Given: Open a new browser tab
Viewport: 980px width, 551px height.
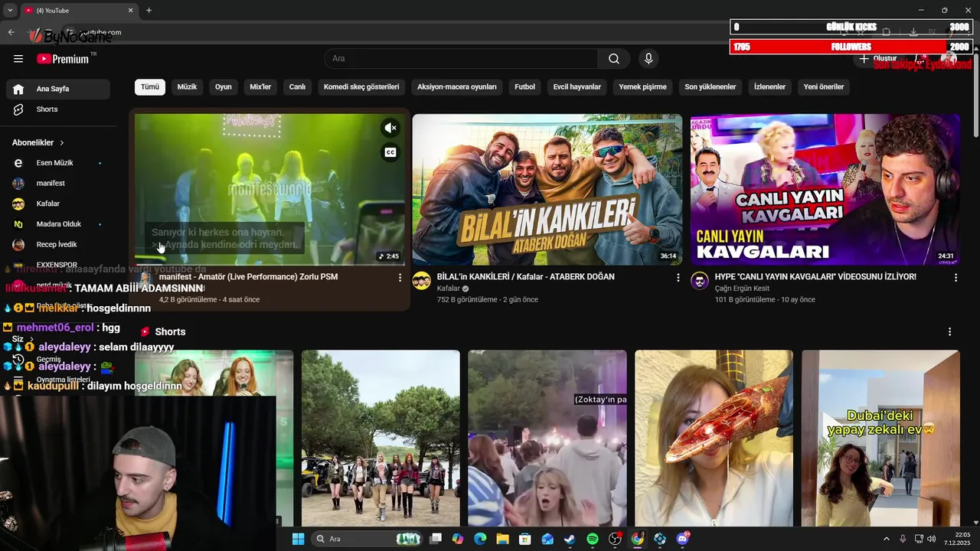Looking at the screenshot, I should pos(149,10).
